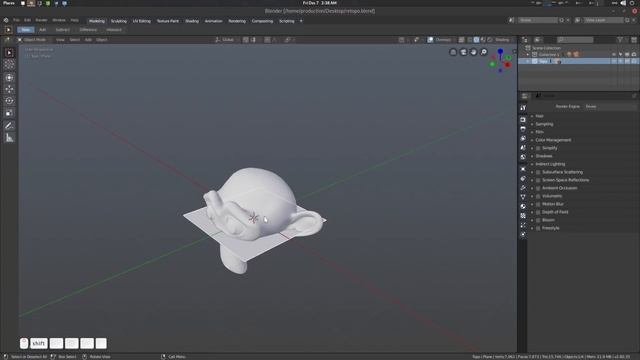Enable the Volumetric checkbox

538,196
